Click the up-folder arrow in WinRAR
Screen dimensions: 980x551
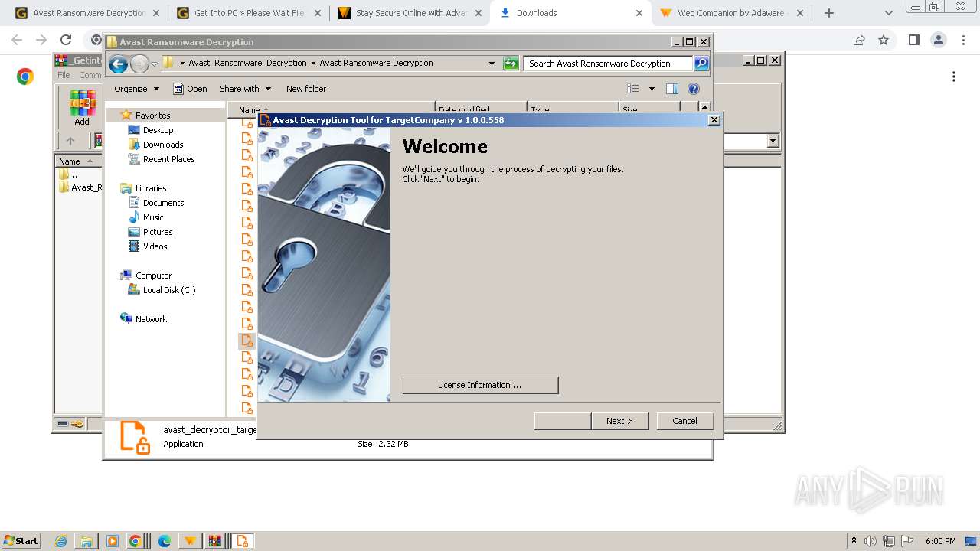(x=70, y=141)
